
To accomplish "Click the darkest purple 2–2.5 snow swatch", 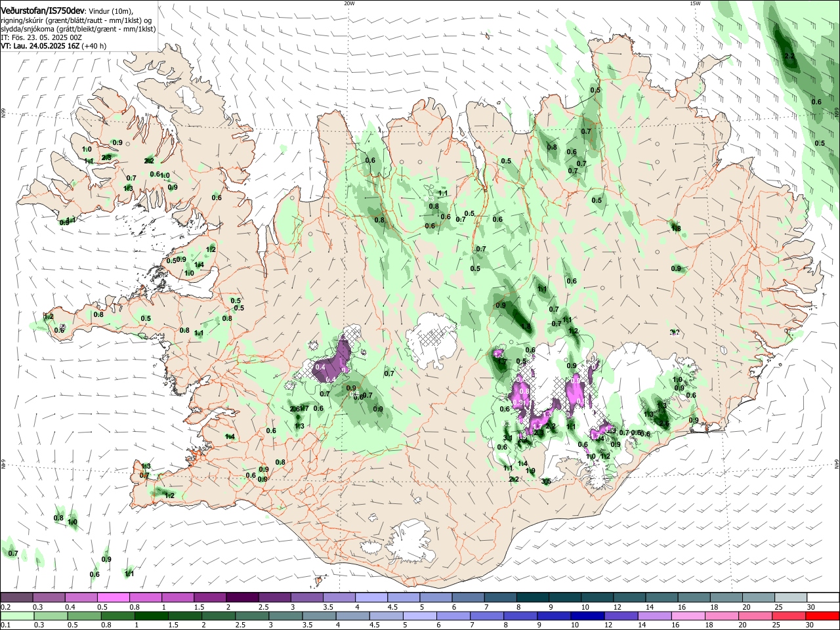I will click(x=242, y=597).
